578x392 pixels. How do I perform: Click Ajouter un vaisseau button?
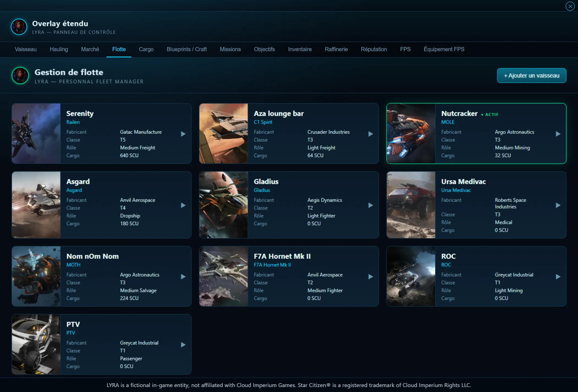point(531,75)
